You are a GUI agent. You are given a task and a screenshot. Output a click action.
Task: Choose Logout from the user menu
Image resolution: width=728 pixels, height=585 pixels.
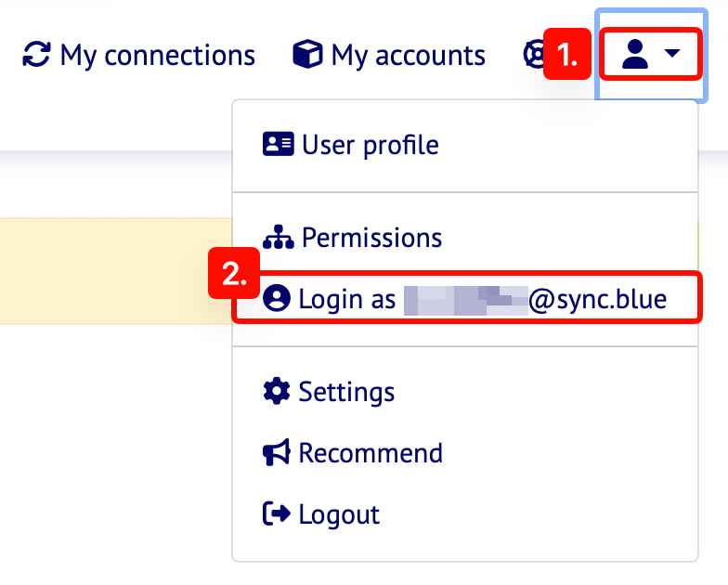(339, 514)
